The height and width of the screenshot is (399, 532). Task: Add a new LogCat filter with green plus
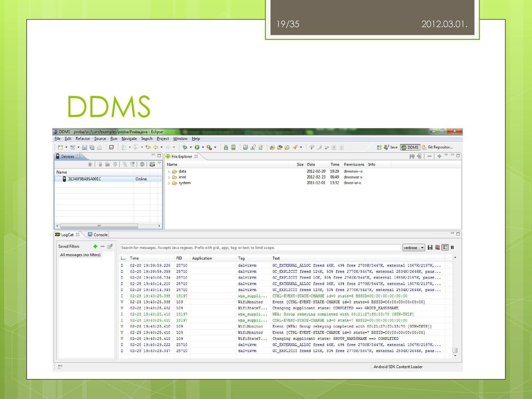pos(95,246)
